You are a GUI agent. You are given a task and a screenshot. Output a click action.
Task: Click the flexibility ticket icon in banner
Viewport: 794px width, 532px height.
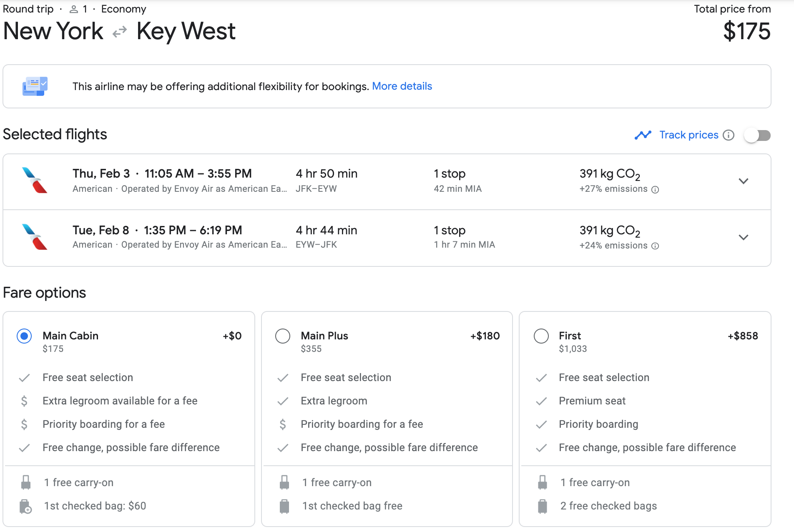point(35,86)
